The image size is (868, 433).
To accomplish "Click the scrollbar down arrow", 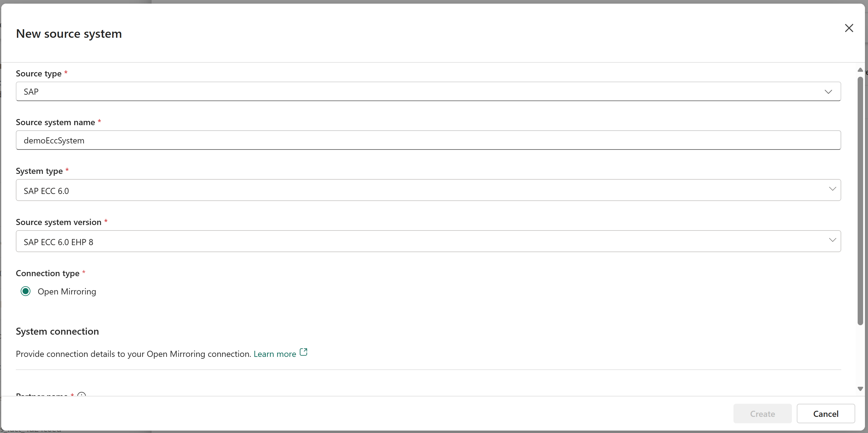I will 860,389.
